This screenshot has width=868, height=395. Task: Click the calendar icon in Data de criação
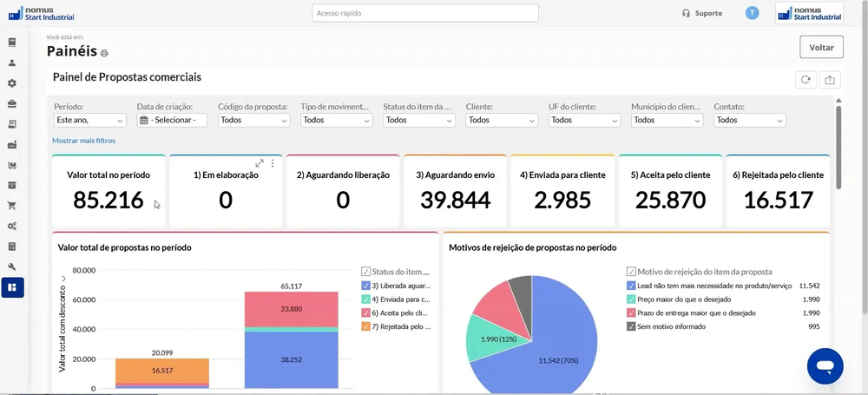coord(143,120)
